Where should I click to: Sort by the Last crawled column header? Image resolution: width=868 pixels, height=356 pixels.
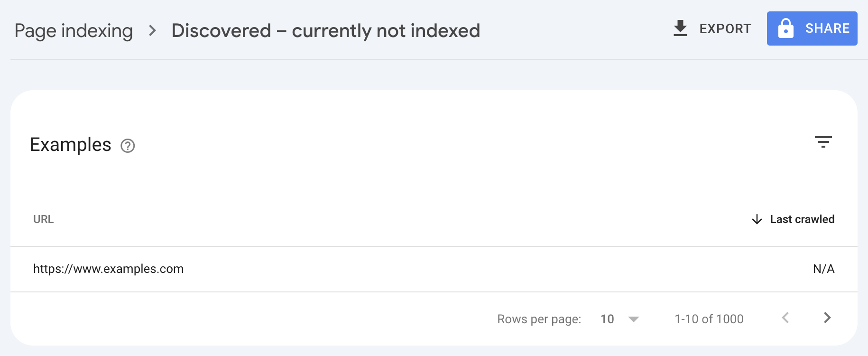(x=802, y=219)
